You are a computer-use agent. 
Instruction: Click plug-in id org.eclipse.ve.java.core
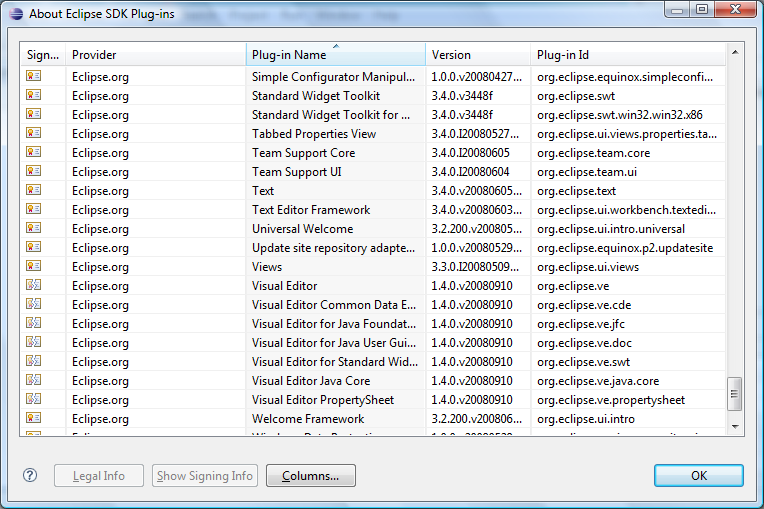[x=598, y=381]
